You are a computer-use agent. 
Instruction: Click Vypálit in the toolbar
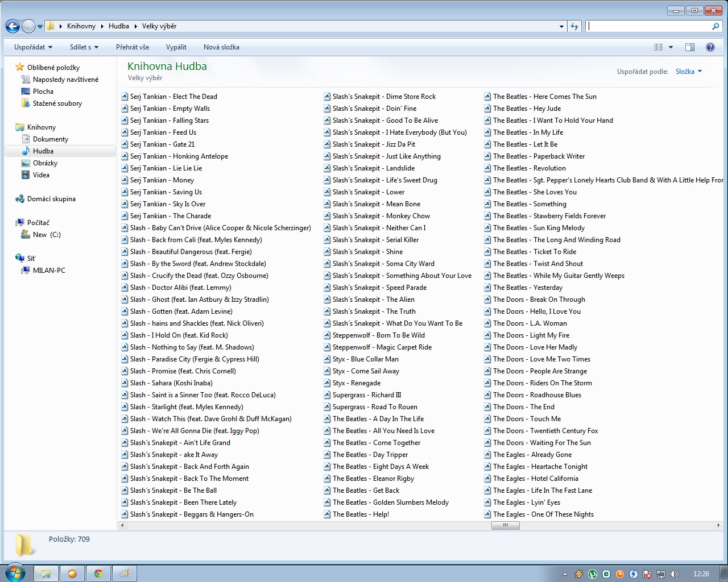176,47
